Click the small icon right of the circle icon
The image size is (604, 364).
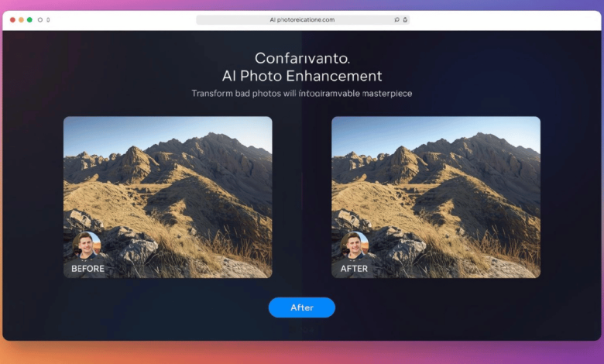point(48,19)
